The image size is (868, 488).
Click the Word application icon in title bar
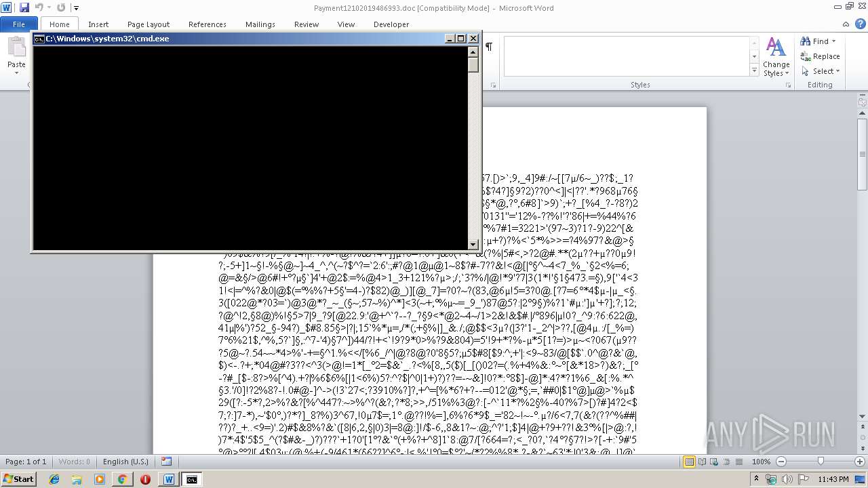[x=6, y=8]
